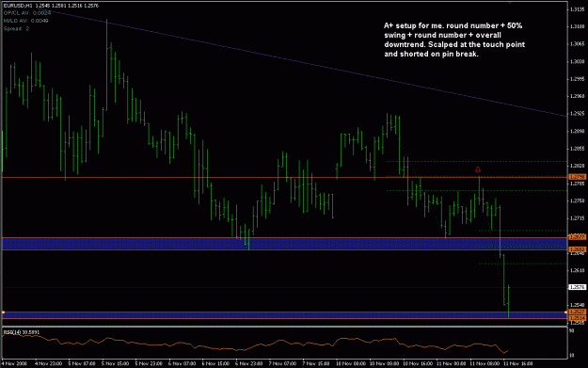Click the 1.3065 price axis label
Image resolution: width=588 pixels, height=368 pixels.
pyautogui.click(x=577, y=44)
